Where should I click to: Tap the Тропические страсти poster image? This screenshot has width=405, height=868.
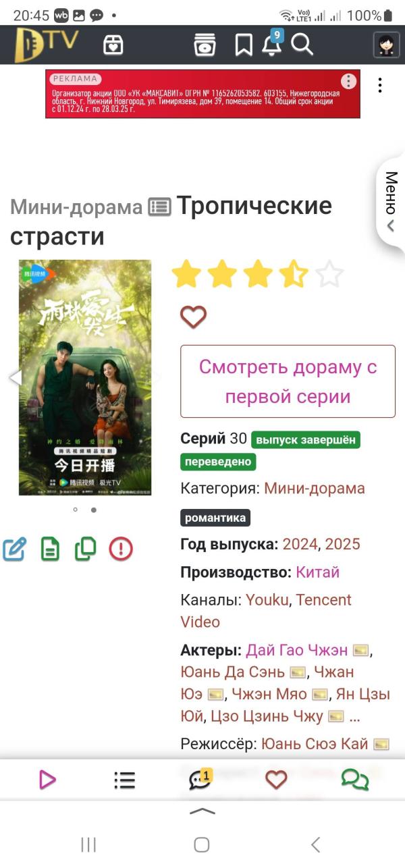85,378
